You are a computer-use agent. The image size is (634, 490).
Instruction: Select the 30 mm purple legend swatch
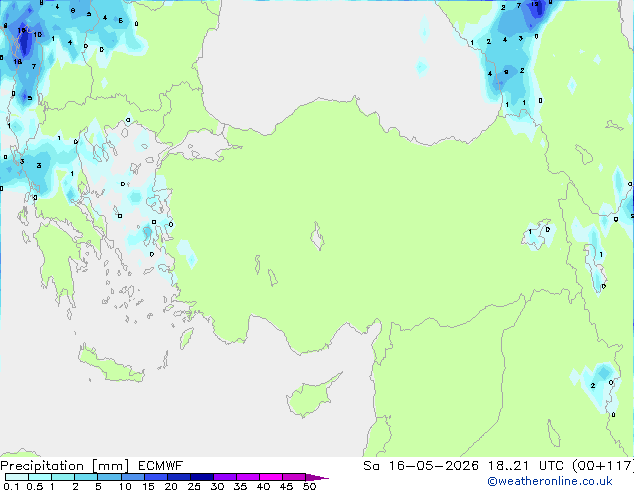pyautogui.click(x=224, y=477)
